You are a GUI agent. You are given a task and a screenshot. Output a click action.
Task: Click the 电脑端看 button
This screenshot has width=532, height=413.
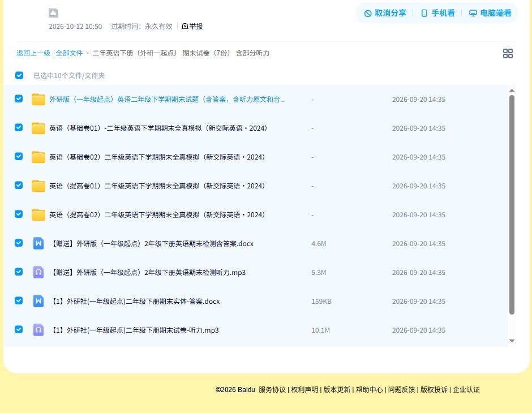[x=490, y=13]
